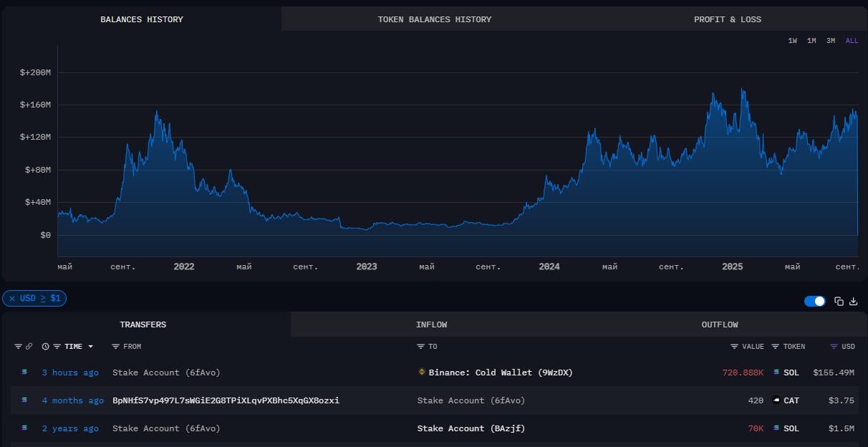Open the FROM column filter icon
This screenshot has height=447, width=868.
tap(116, 347)
